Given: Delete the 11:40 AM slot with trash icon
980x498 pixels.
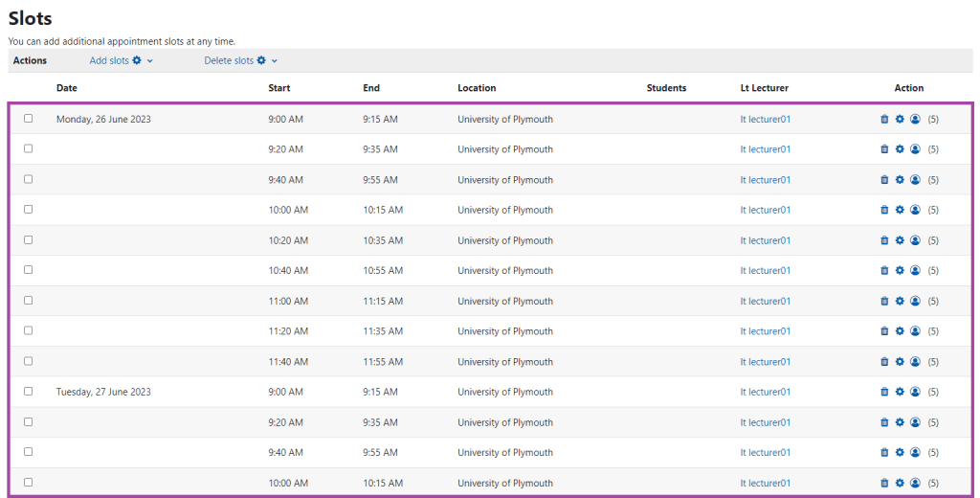Looking at the screenshot, I should tap(884, 362).
